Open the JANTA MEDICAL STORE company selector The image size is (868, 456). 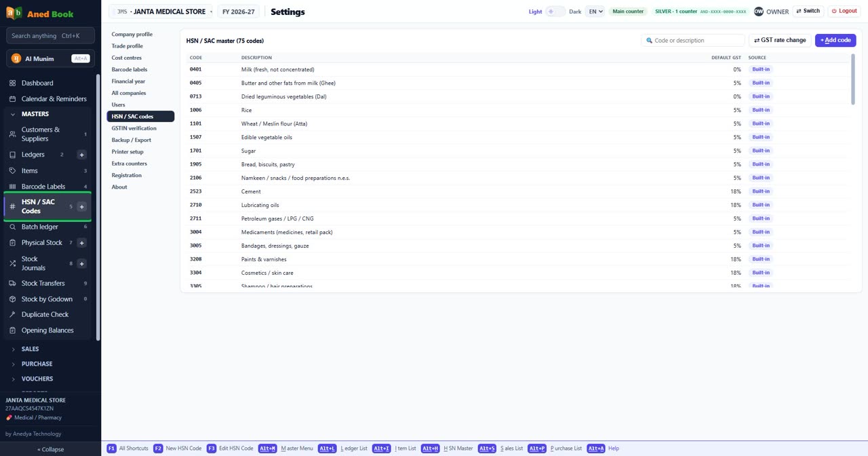click(x=161, y=12)
